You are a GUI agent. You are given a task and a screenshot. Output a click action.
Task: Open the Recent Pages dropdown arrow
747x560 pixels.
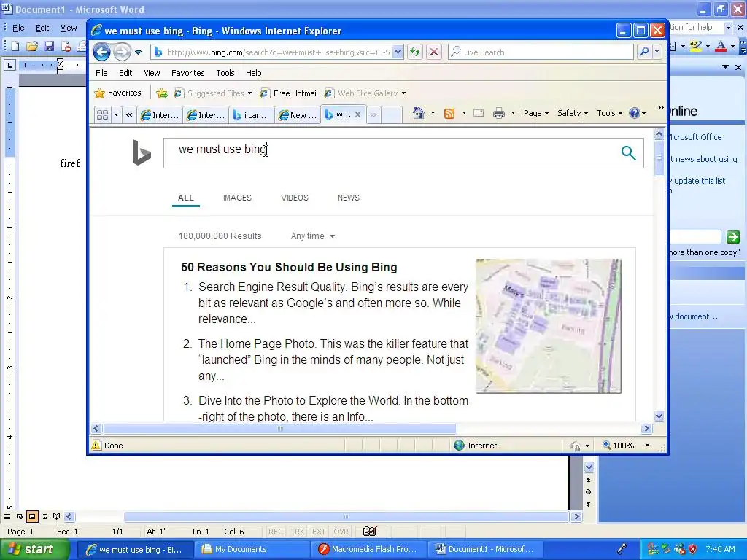tap(138, 52)
